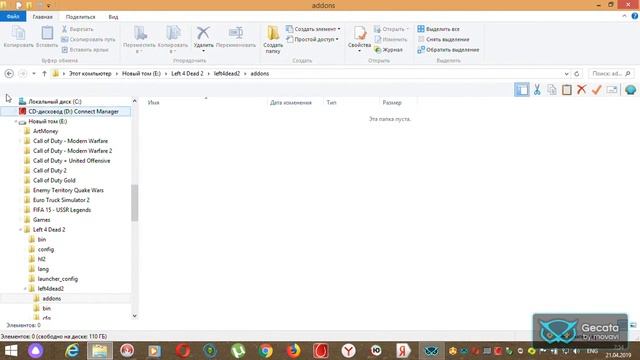Click Left 4 Dead 2 breadcrumb
640x360 pixels.
click(x=187, y=73)
